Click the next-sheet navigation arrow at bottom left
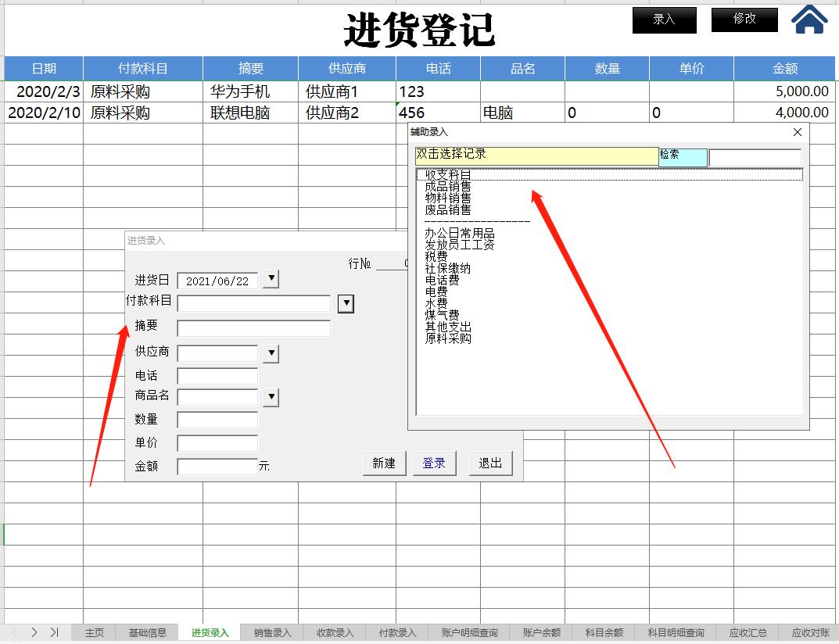839x644 pixels. [x=32, y=633]
